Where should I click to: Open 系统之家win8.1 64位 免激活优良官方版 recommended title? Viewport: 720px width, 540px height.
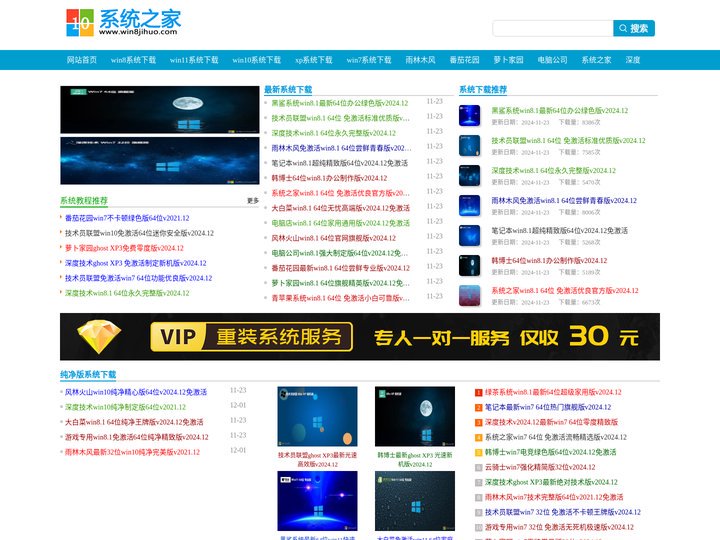click(x=565, y=291)
